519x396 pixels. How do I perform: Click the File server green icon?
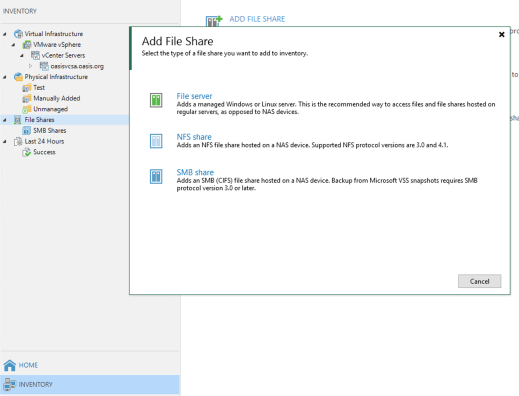[x=156, y=100]
